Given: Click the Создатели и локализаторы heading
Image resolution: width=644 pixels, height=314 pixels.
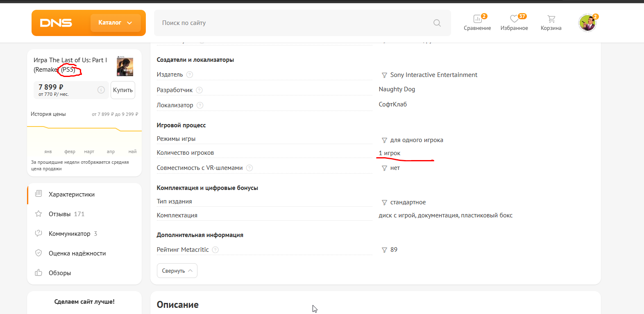Looking at the screenshot, I should (195, 60).
